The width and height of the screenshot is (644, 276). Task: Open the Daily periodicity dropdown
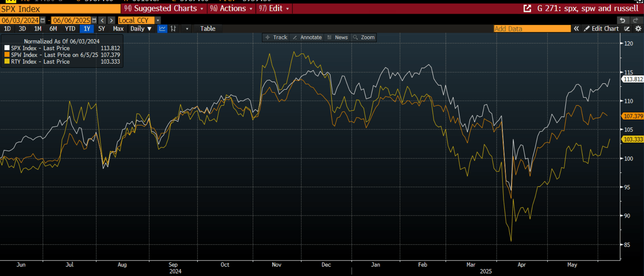(x=141, y=29)
